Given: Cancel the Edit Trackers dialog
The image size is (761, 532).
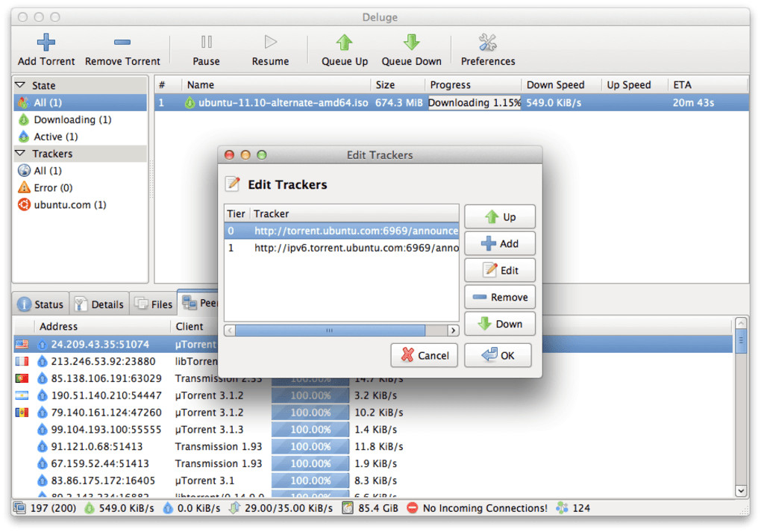Looking at the screenshot, I should [425, 355].
